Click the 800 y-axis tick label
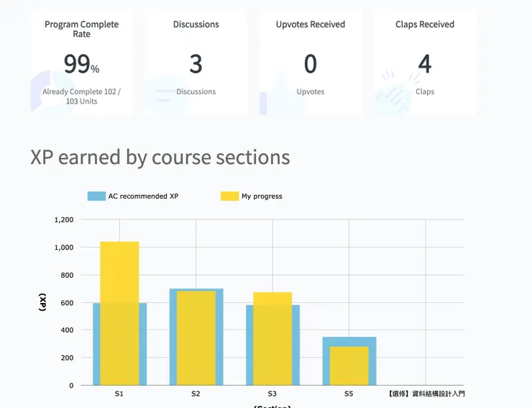Screen dimensions: 532x408 point(67,275)
